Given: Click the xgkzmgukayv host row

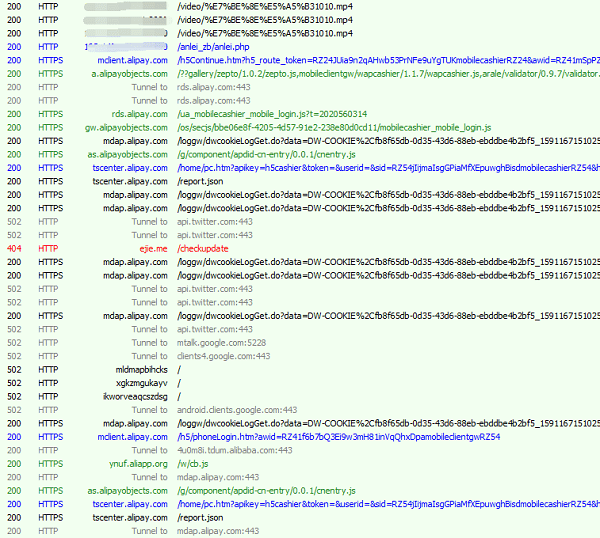Looking at the screenshot, I should point(300,383).
